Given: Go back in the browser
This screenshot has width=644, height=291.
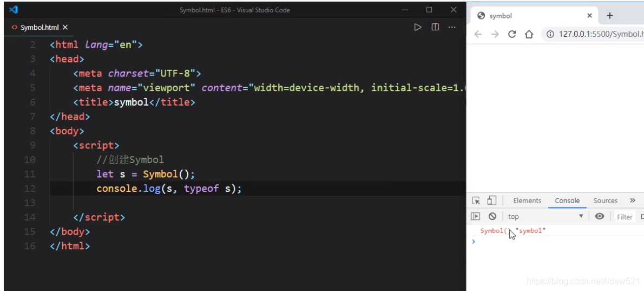Looking at the screenshot, I should [x=478, y=34].
